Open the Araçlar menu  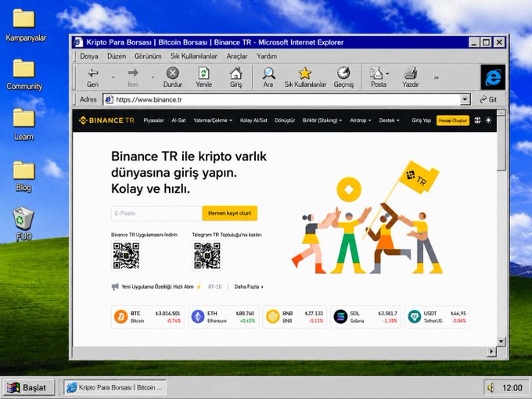click(237, 56)
